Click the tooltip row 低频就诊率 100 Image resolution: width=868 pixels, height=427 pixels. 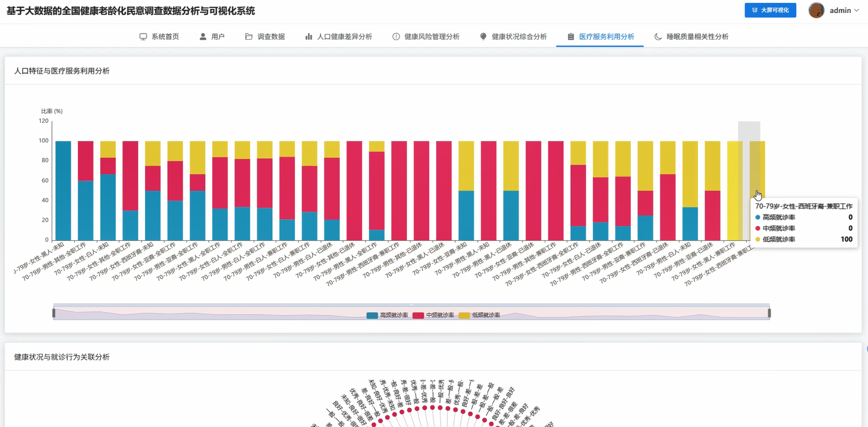coord(804,239)
